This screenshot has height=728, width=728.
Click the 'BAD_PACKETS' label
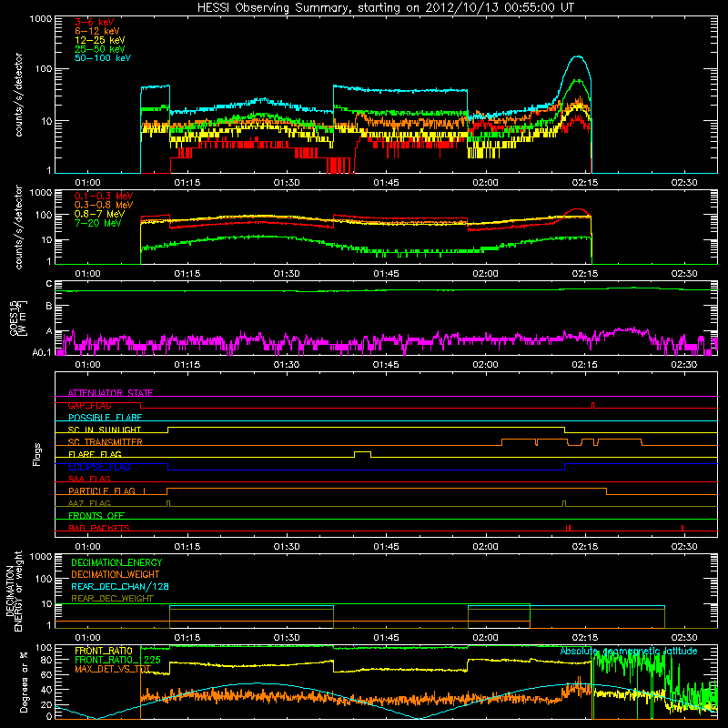(x=99, y=528)
